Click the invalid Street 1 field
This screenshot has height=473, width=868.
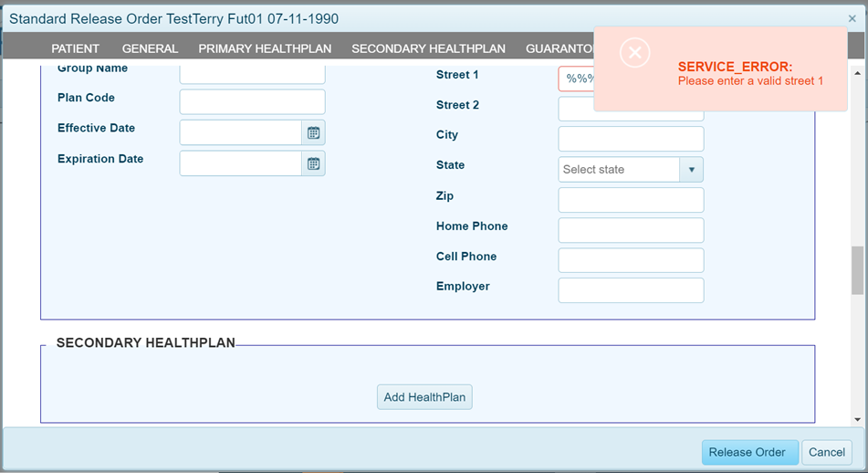(x=576, y=79)
